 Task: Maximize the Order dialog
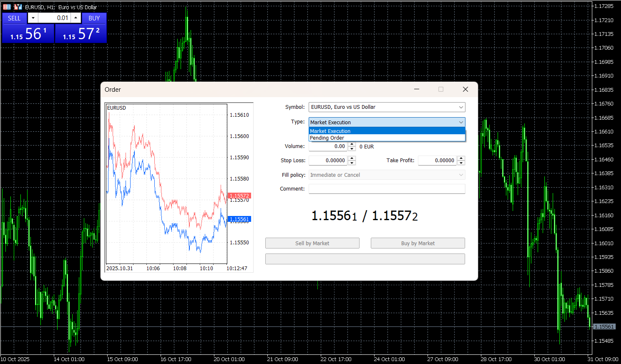[x=441, y=89]
